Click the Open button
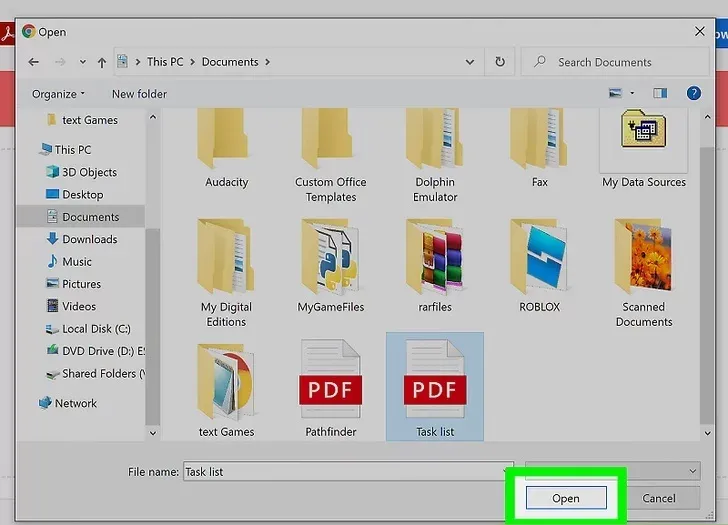Image resolution: width=728 pixels, height=525 pixels. (x=566, y=498)
